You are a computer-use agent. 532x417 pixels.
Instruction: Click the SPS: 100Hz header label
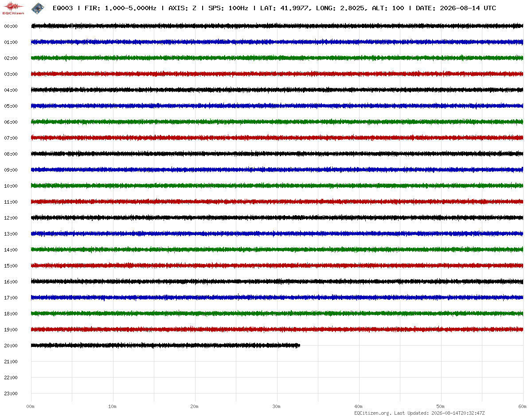tap(228, 8)
